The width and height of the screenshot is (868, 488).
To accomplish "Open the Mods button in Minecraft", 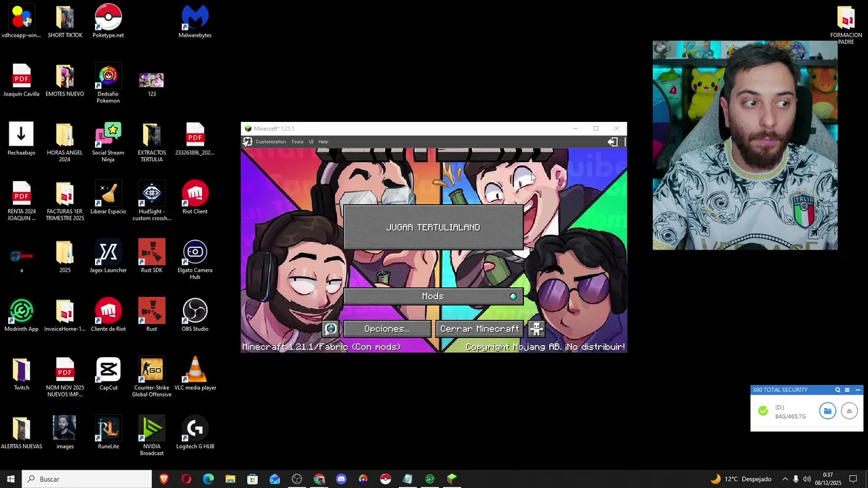I will [433, 296].
